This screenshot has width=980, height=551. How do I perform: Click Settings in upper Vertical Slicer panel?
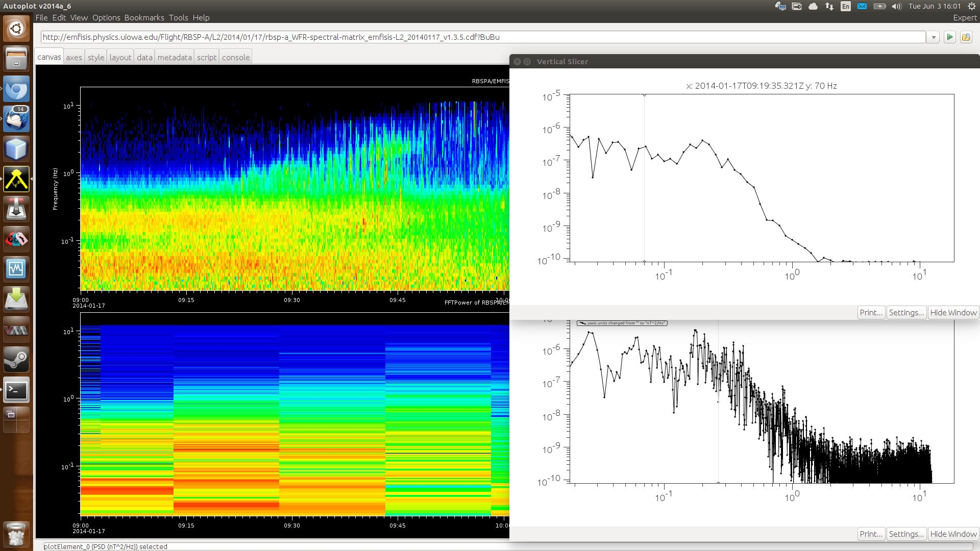pos(906,313)
